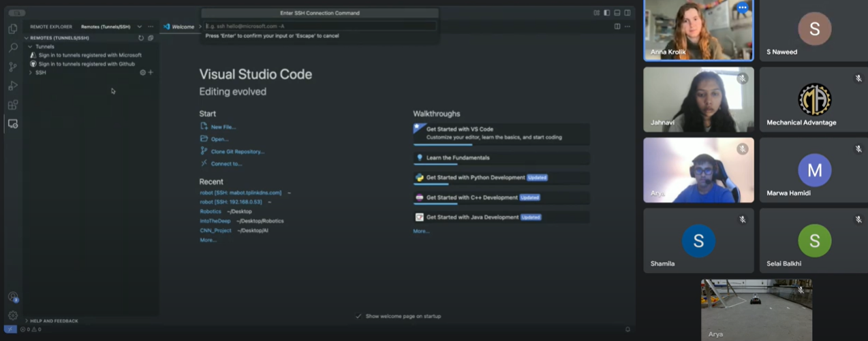Select the Welcome tab

182,27
